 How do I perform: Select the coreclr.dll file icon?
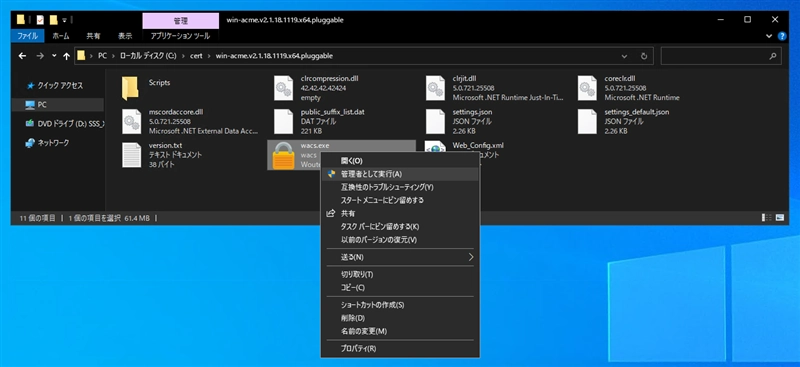coord(587,88)
